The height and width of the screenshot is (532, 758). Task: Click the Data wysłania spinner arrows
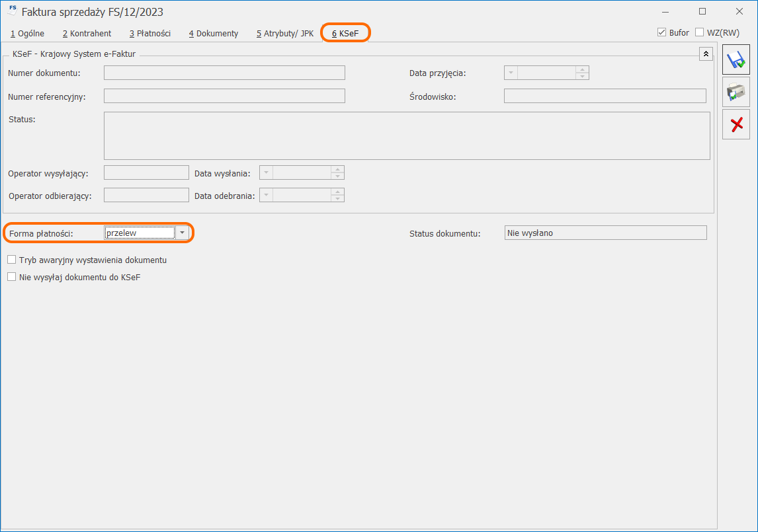click(338, 172)
